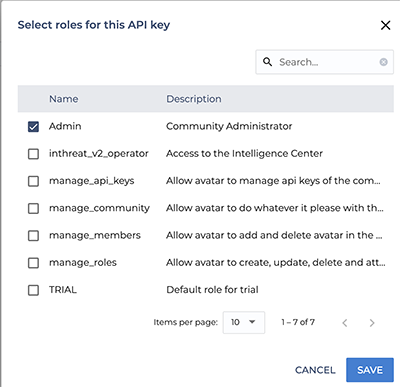Click Access to the Intelligence Center description
This screenshot has height=387, width=400.
tap(244, 153)
